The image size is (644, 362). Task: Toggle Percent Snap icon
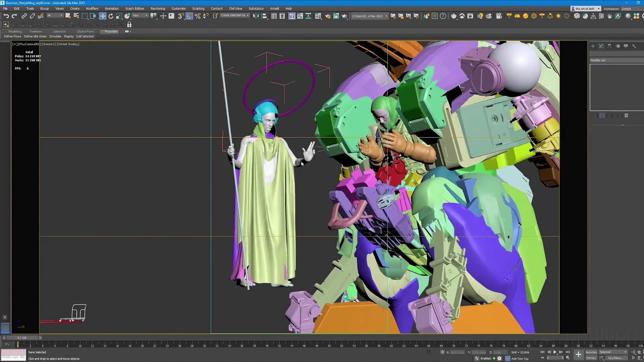tap(198, 16)
